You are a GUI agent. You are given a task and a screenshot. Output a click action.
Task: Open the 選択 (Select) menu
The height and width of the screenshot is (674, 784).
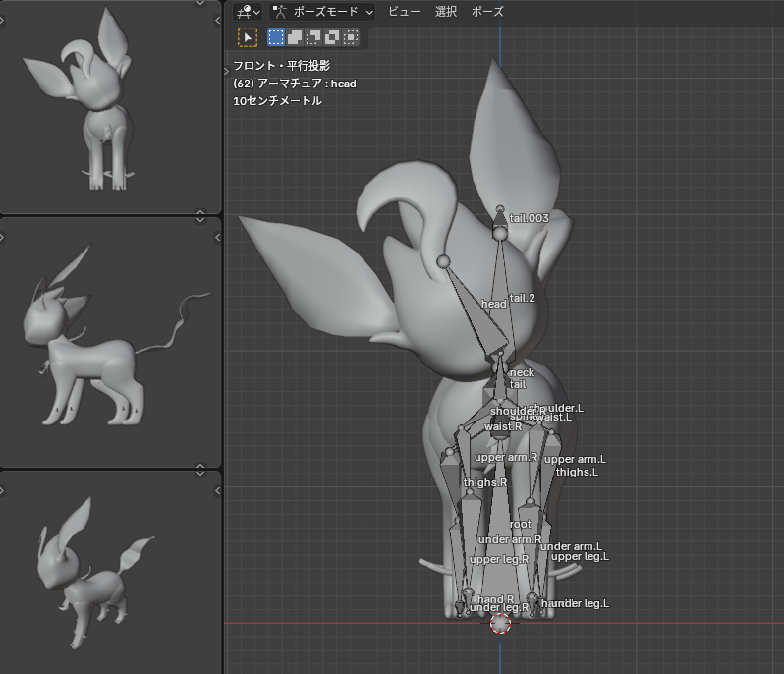pyautogui.click(x=446, y=12)
